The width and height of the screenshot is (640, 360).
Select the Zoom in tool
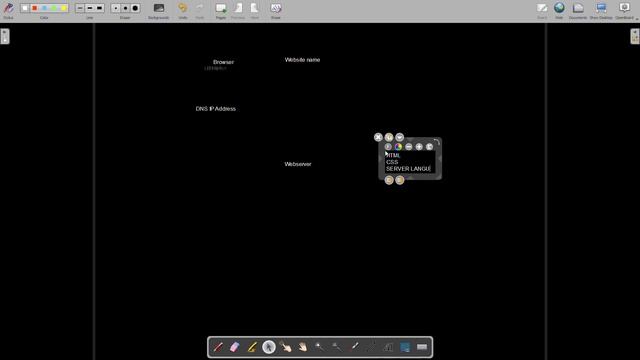click(x=320, y=347)
